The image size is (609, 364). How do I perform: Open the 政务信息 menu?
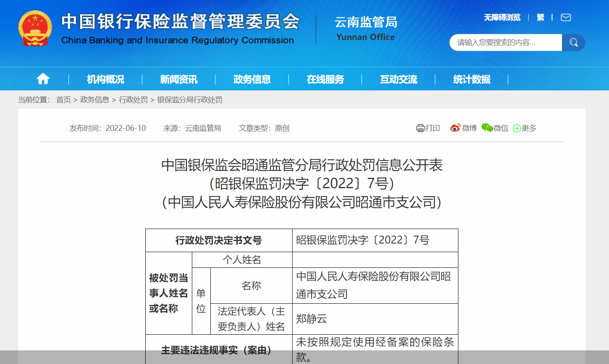click(x=251, y=79)
